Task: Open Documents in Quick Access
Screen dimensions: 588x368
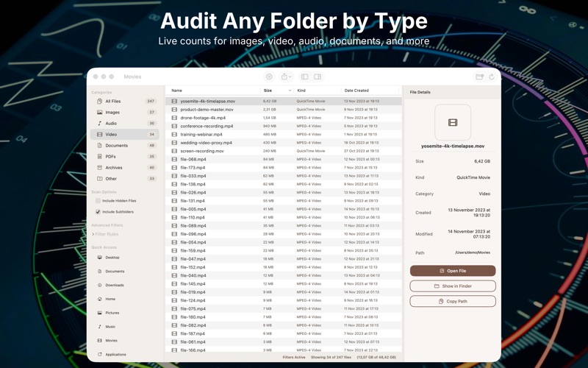Action: coord(115,271)
